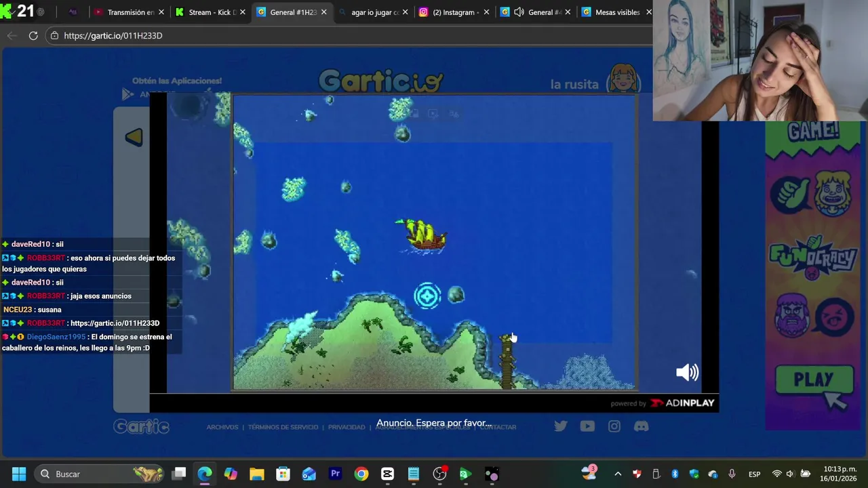The height and width of the screenshot is (488, 868).
Task: Open CapCut from the taskbar
Action: point(387,474)
